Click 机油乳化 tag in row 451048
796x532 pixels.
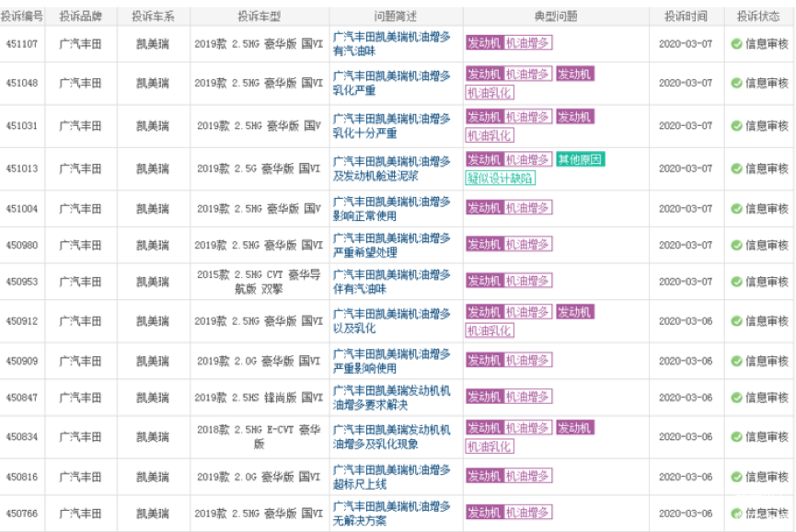490,93
